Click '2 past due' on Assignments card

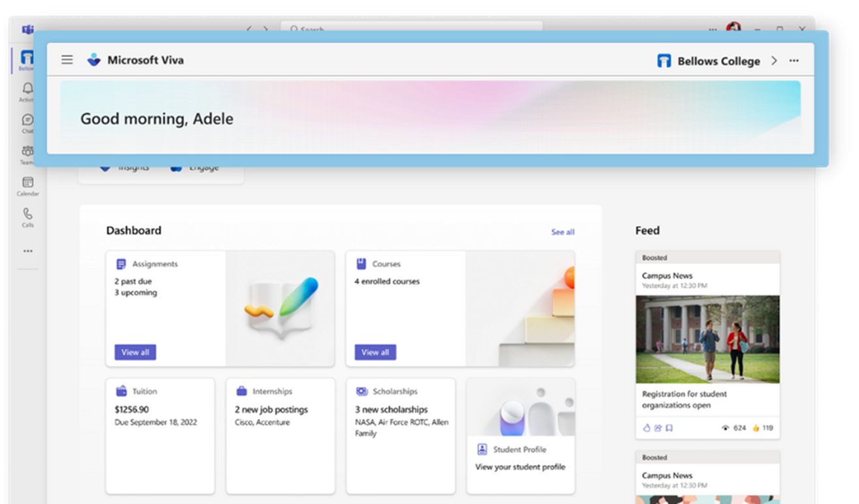[x=133, y=281]
